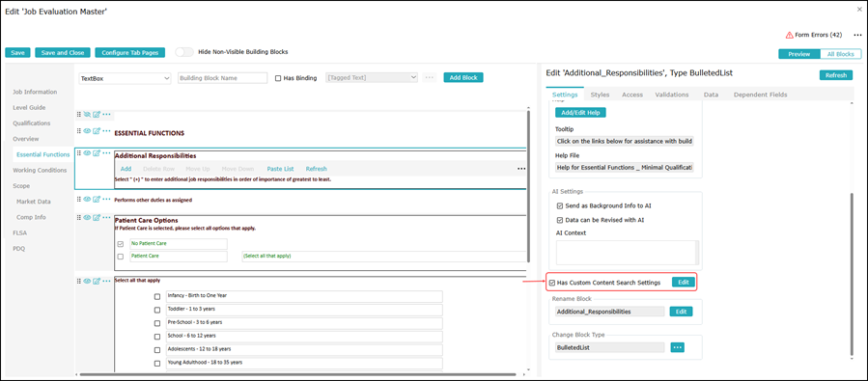Click edit icon for Additional Responsibilities block
The image size is (868, 381).
click(97, 153)
